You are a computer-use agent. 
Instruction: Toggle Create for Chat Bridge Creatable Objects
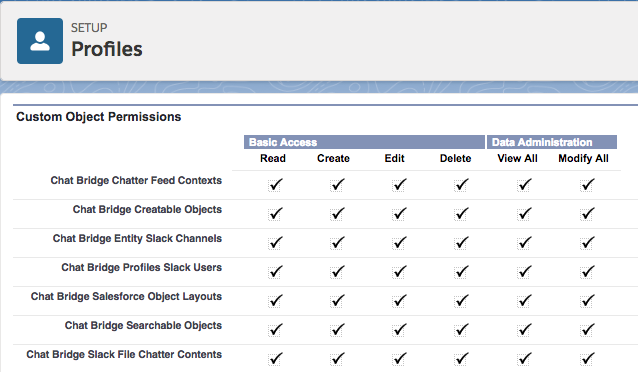pyautogui.click(x=337, y=214)
